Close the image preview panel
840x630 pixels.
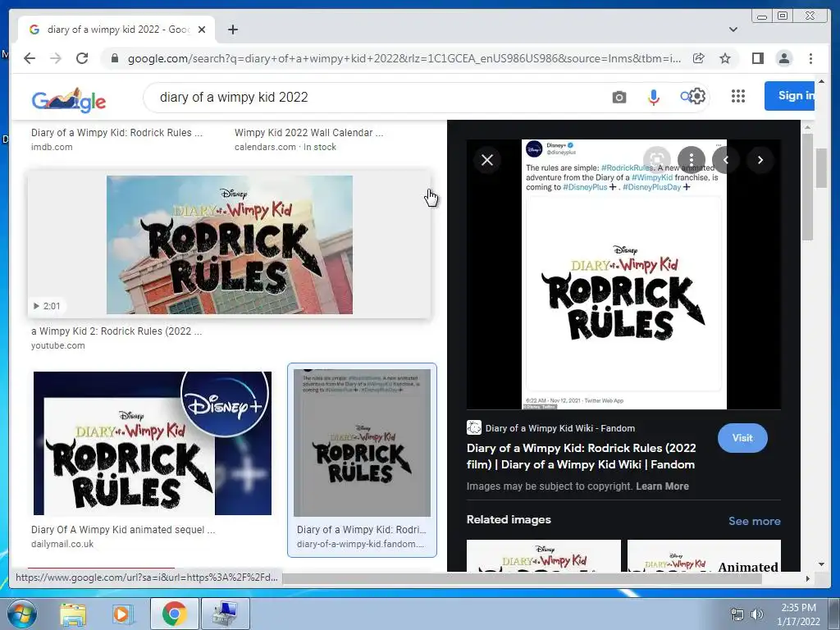pyautogui.click(x=487, y=160)
